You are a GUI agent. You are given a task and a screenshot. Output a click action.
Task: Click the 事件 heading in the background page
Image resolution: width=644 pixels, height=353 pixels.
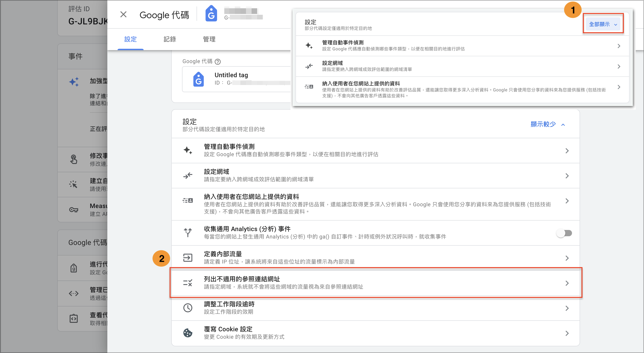pos(76,56)
